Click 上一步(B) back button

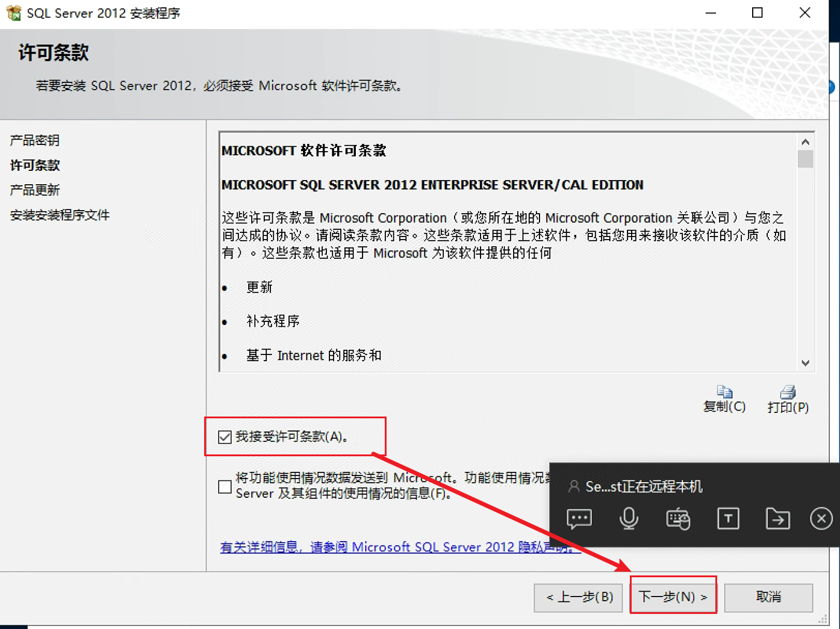(x=578, y=597)
